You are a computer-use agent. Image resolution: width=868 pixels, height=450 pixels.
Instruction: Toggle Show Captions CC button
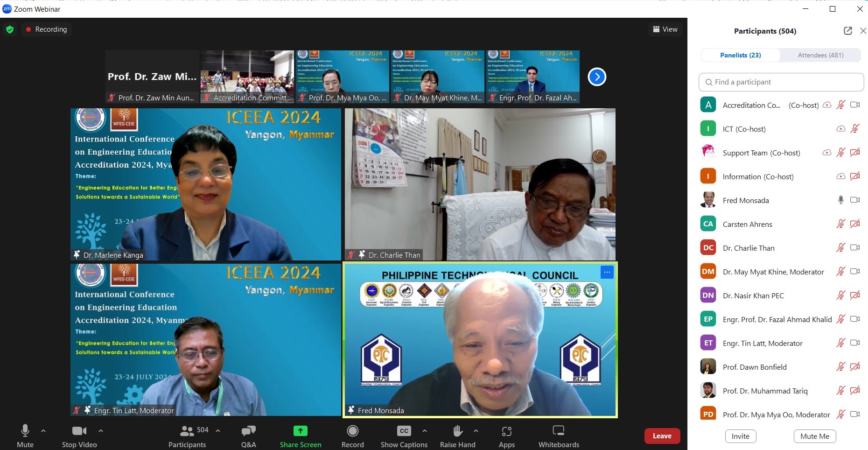pyautogui.click(x=404, y=431)
